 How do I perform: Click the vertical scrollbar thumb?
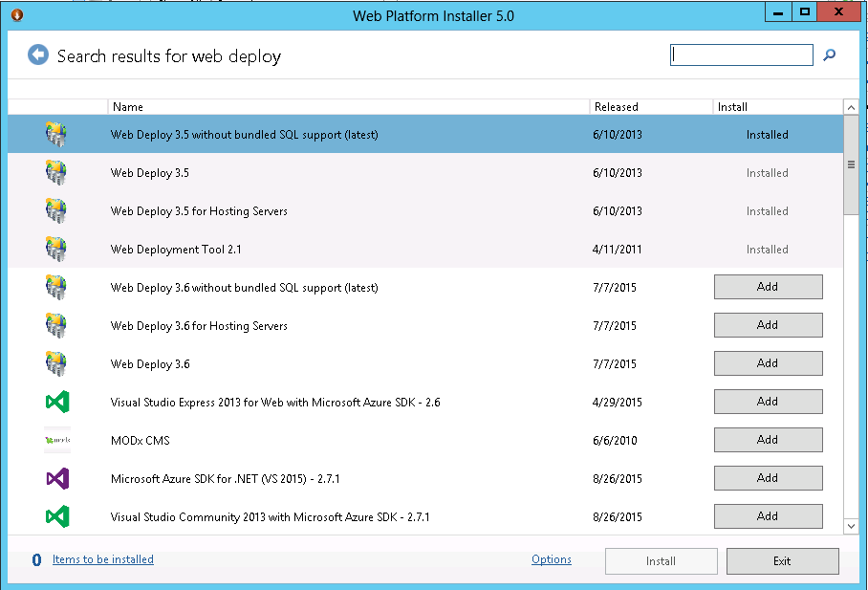pyautogui.click(x=851, y=165)
